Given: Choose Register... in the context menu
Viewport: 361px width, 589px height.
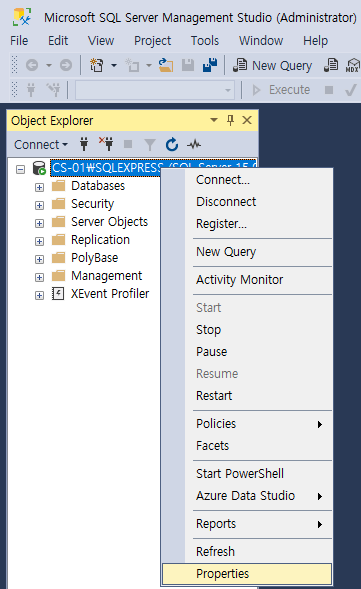Looking at the screenshot, I should point(247,224).
